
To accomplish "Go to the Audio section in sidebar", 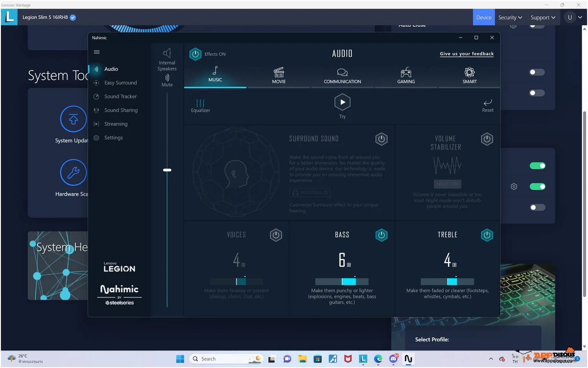I will (111, 69).
